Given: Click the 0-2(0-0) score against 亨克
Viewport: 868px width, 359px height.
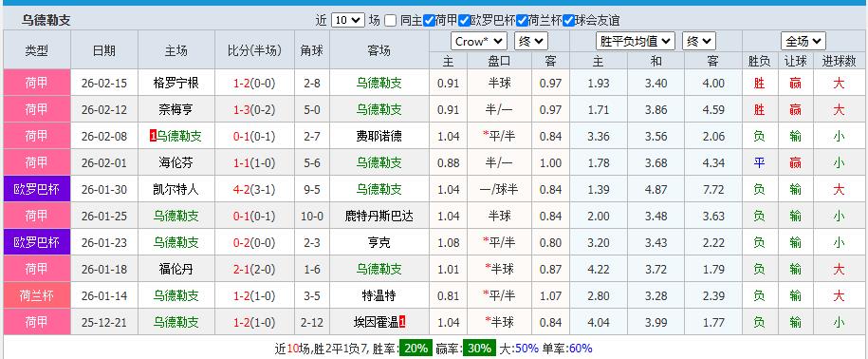Looking at the screenshot, I should (254, 243).
